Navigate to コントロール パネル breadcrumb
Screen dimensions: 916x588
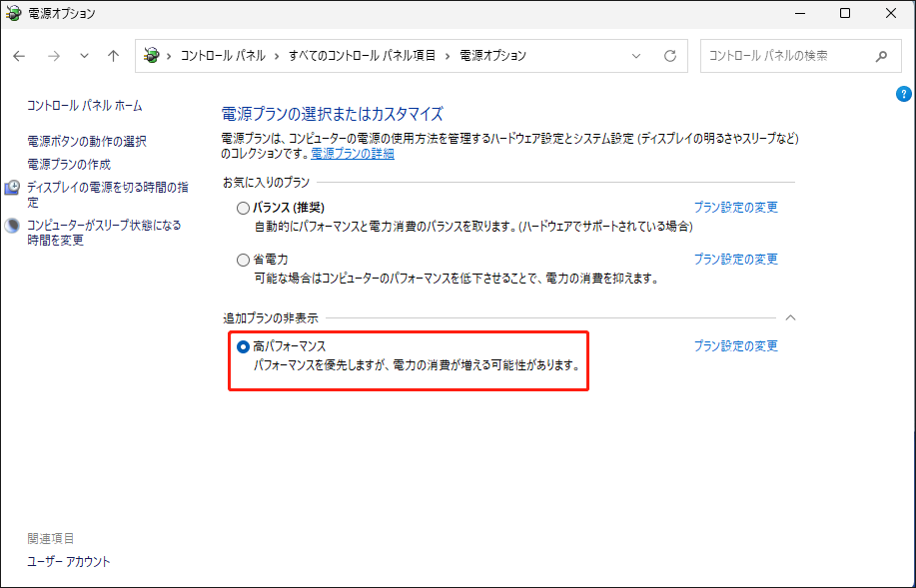(222, 56)
